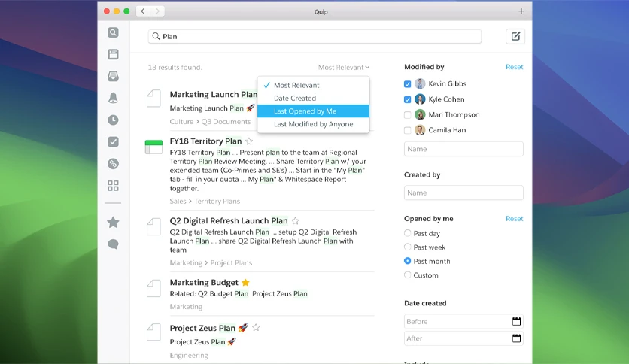This screenshot has height=364, width=629.
Task: Click Kevin Gibbs avatar
Action: point(420,83)
